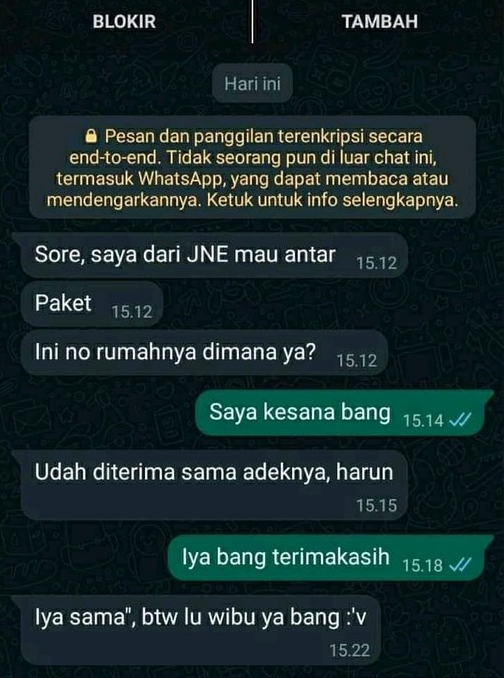Select message "Udah diterima sama adeknya, harun"

click(x=214, y=485)
